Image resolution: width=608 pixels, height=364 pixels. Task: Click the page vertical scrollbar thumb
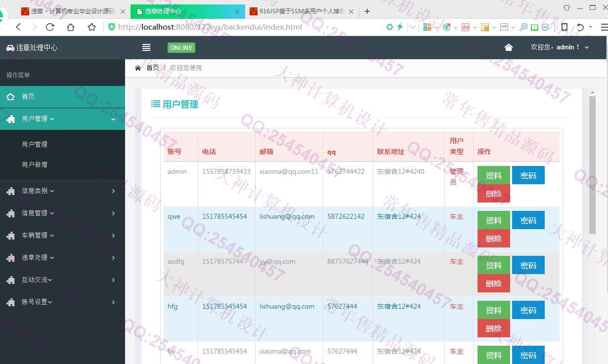click(x=592, y=165)
